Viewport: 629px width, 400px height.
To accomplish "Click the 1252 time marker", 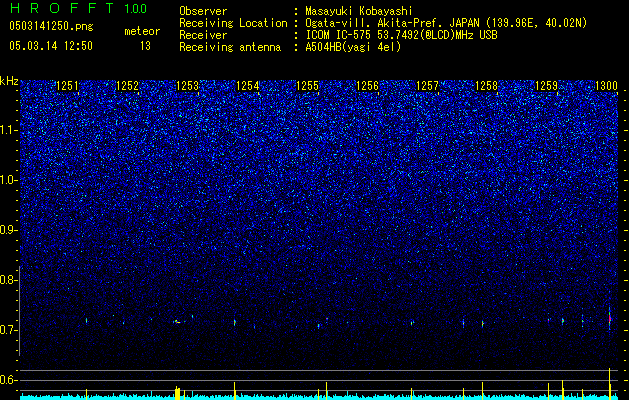I will click(127, 86).
